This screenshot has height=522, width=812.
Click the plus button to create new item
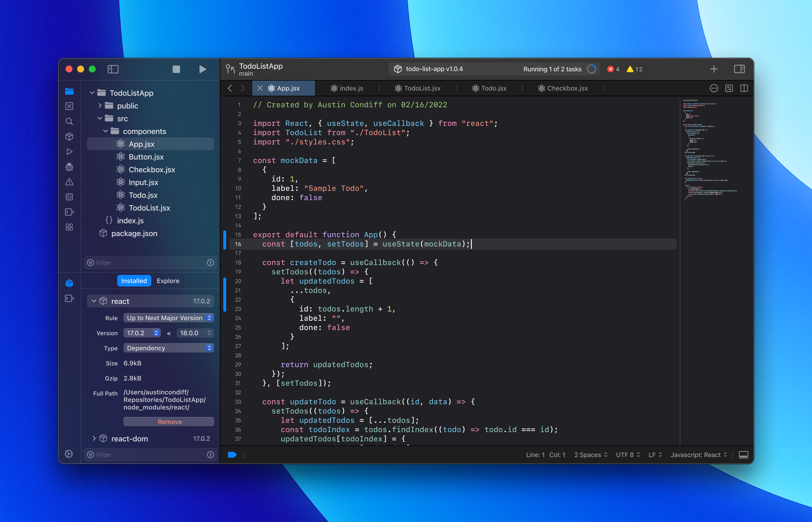pos(713,69)
